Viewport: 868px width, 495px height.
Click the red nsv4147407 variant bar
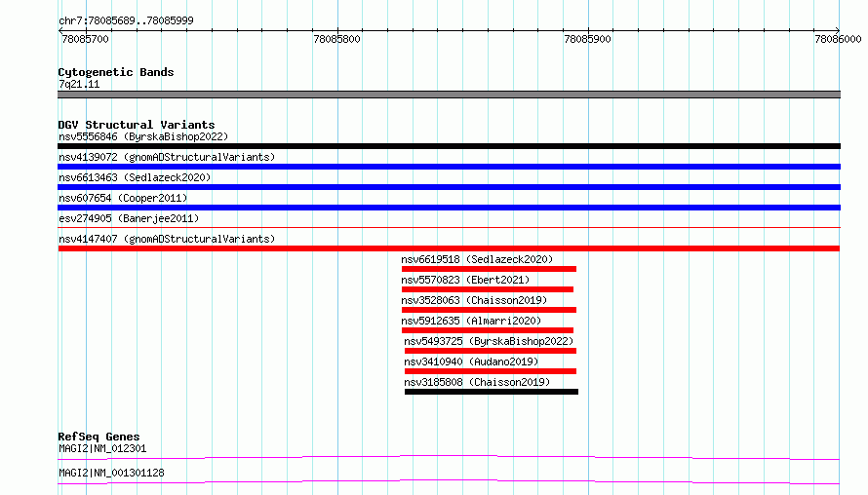(449, 248)
